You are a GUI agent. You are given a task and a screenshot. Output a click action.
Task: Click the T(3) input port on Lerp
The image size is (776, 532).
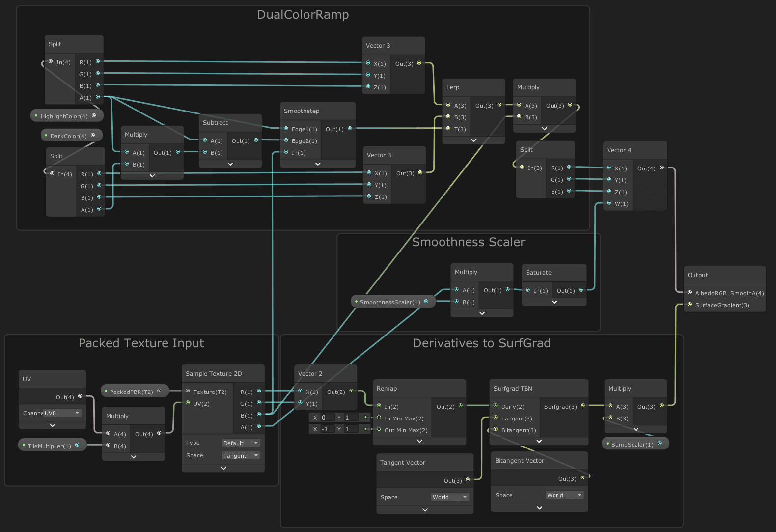[448, 129]
